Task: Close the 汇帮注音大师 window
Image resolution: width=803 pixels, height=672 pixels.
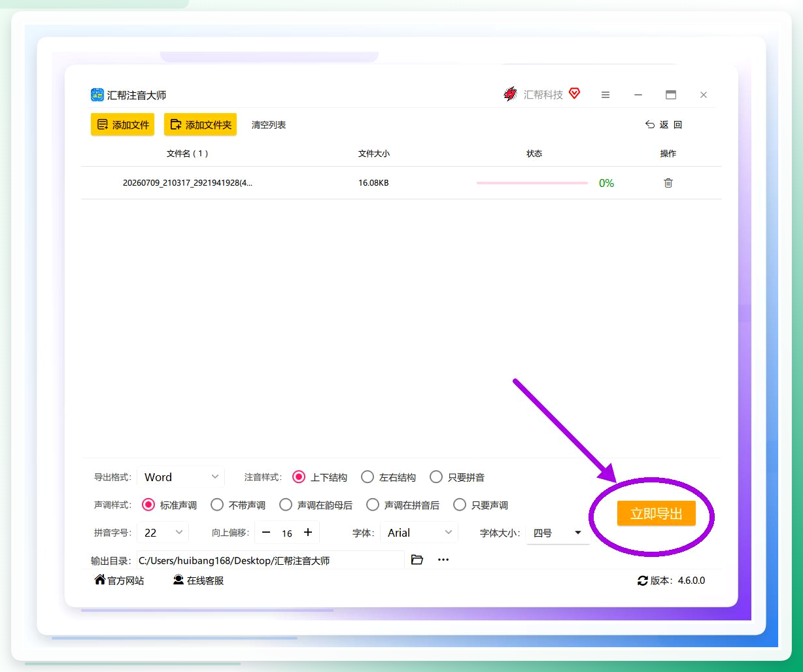Action: 704,95
